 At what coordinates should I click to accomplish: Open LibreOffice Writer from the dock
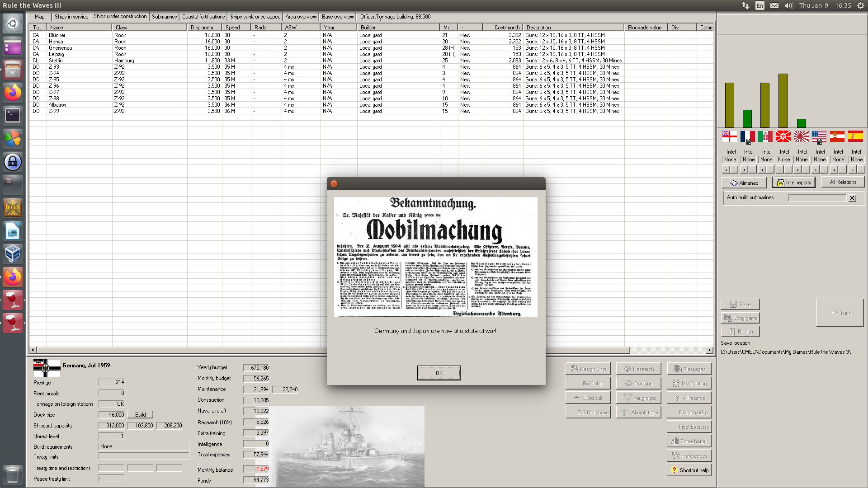click(x=13, y=231)
